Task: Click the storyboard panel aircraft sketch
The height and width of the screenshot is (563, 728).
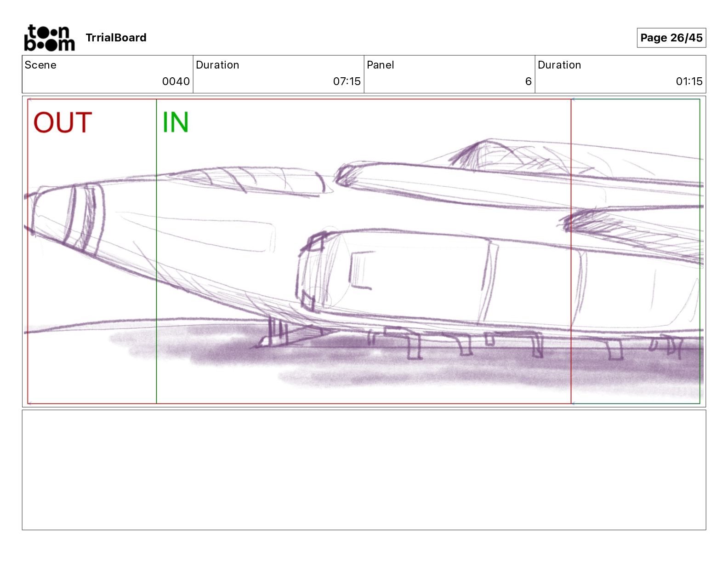Action: pos(364,252)
